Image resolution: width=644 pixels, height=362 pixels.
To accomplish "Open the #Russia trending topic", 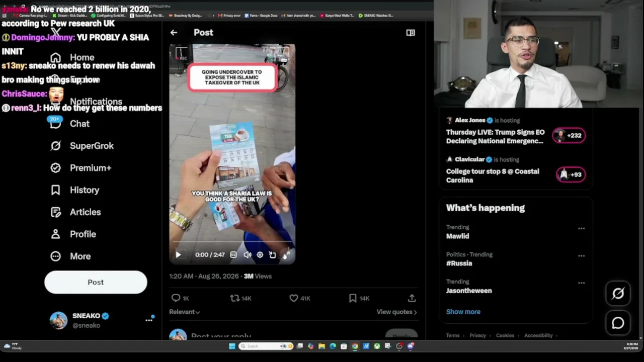I will pyautogui.click(x=459, y=263).
